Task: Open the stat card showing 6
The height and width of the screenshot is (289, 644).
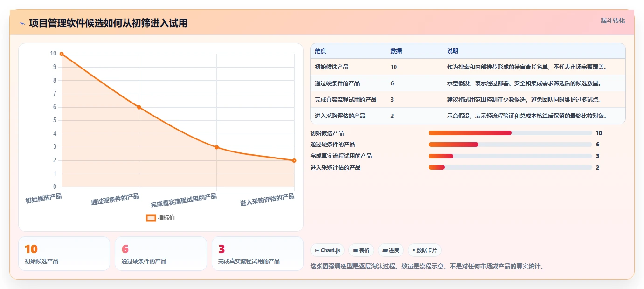Action: [x=161, y=254]
